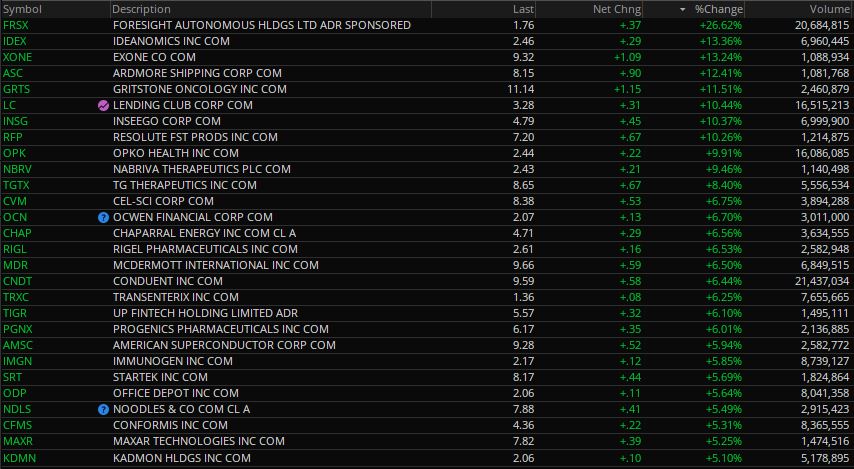Screen dimensions: 854x469
Task: Sort by the Volume column header
Action: click(829, 9)
